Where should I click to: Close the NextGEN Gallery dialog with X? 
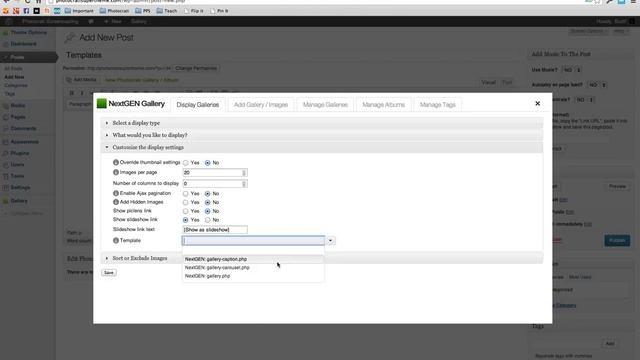538,104
